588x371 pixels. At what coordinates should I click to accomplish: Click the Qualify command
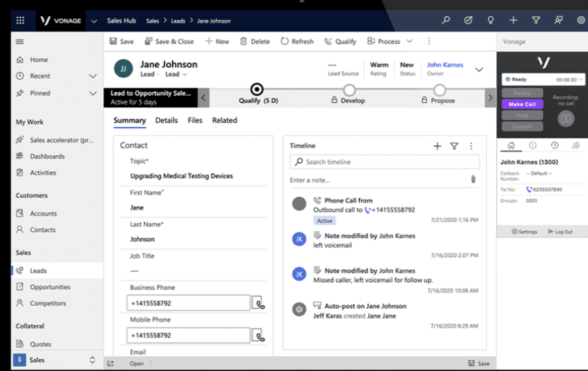point(340,41)
